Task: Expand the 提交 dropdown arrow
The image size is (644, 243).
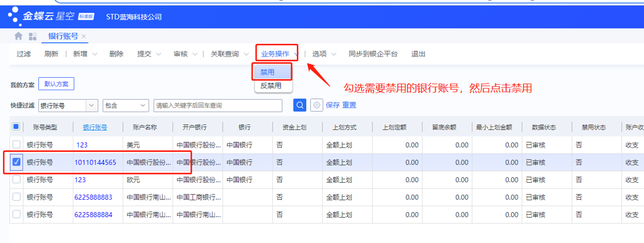Action: (158, 54)
